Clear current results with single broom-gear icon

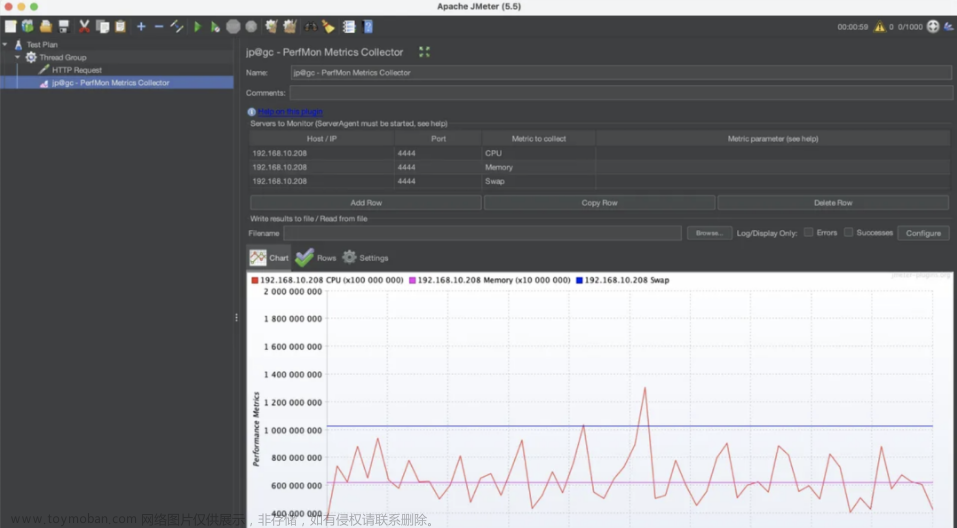(x=272, y=26)
